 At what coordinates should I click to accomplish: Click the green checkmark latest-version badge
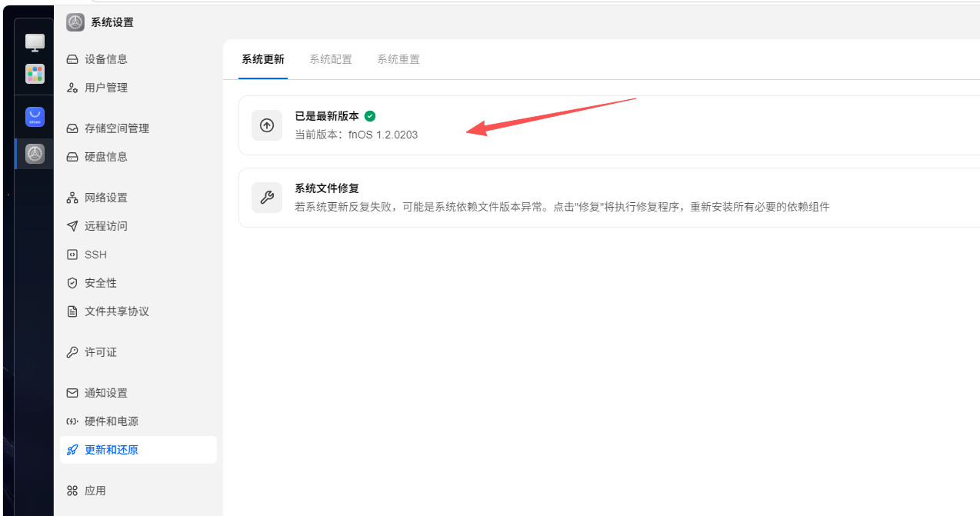[370, 116]
